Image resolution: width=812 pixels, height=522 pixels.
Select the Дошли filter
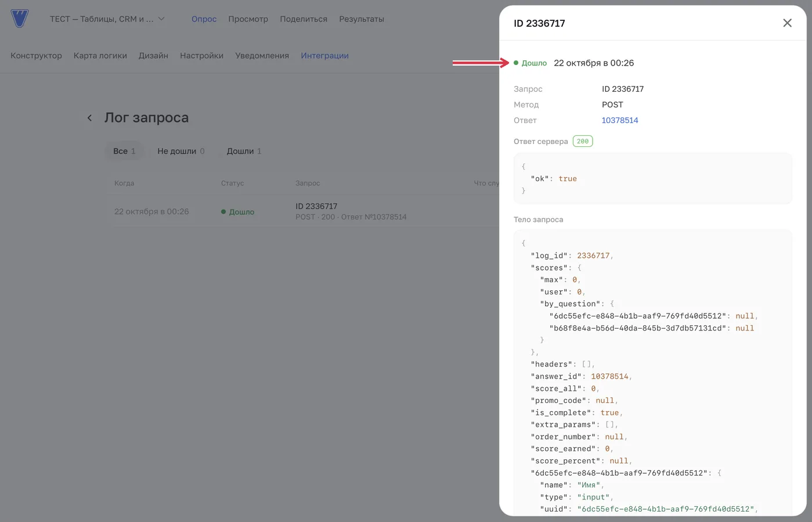(x=244, y=151)
